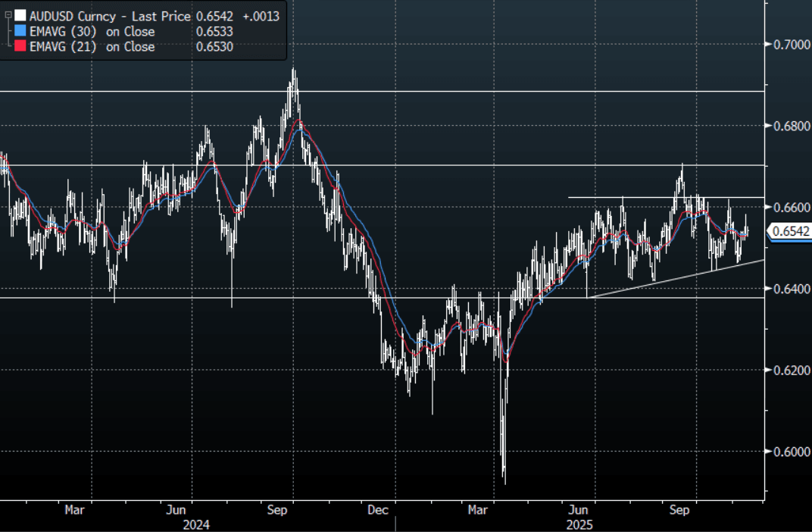This screenshot has height=532, width=812.
Task: Click the 2024 year label on time axis
Action: pos(196,524)
